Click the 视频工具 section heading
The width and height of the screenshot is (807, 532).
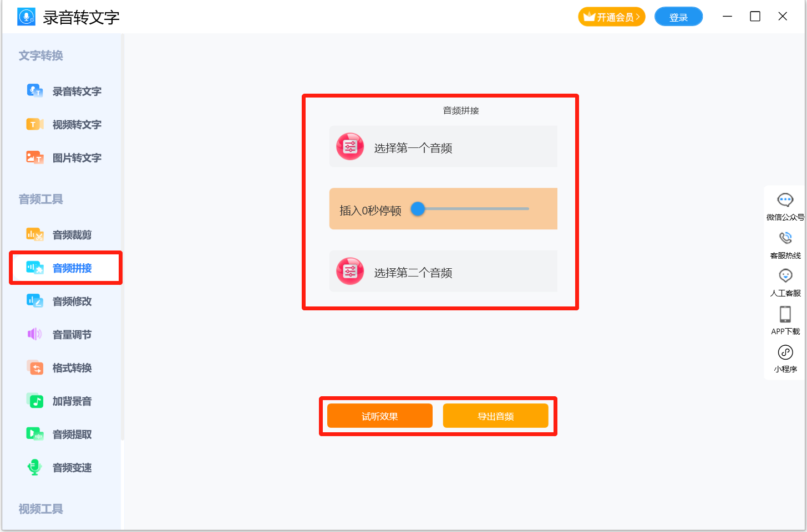pos(41,509)
